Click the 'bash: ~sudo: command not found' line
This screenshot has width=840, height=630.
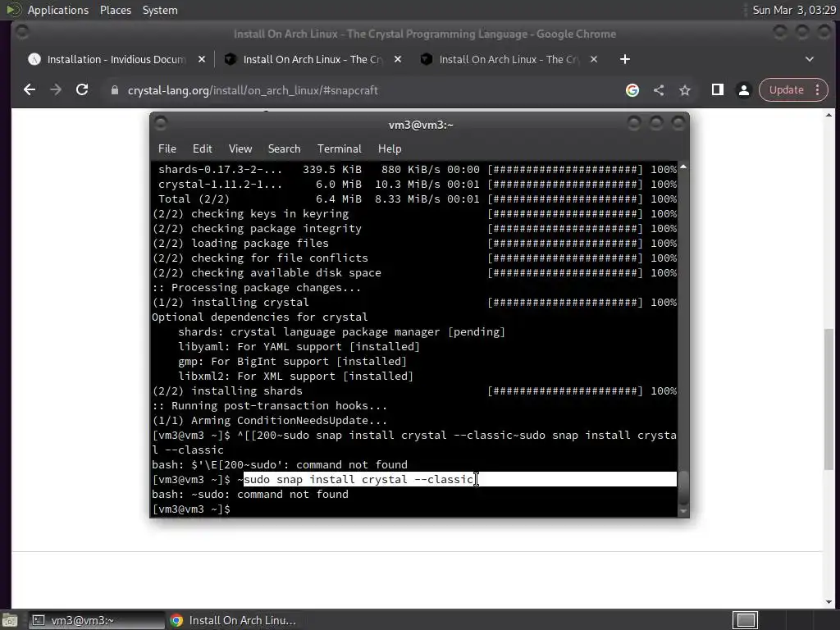[249, 495]
